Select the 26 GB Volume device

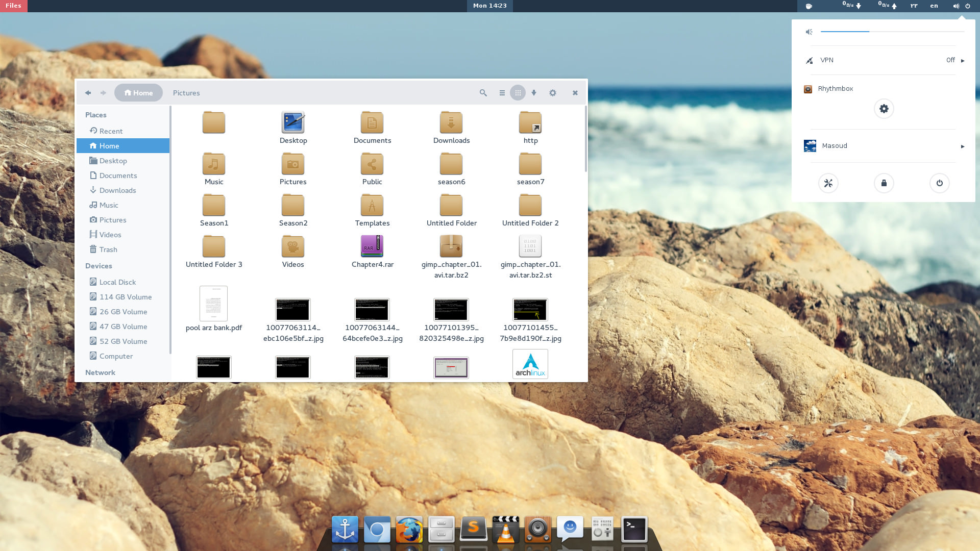click(123, 312)
